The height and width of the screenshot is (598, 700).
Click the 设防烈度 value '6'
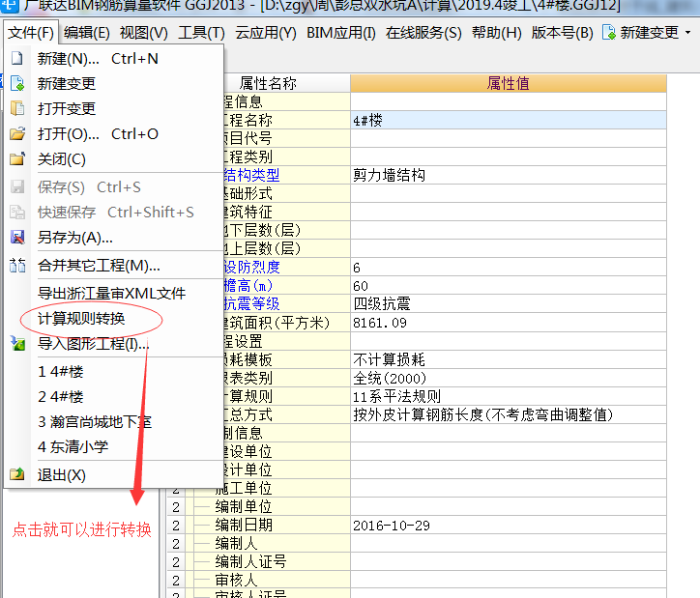click(508, 267)
